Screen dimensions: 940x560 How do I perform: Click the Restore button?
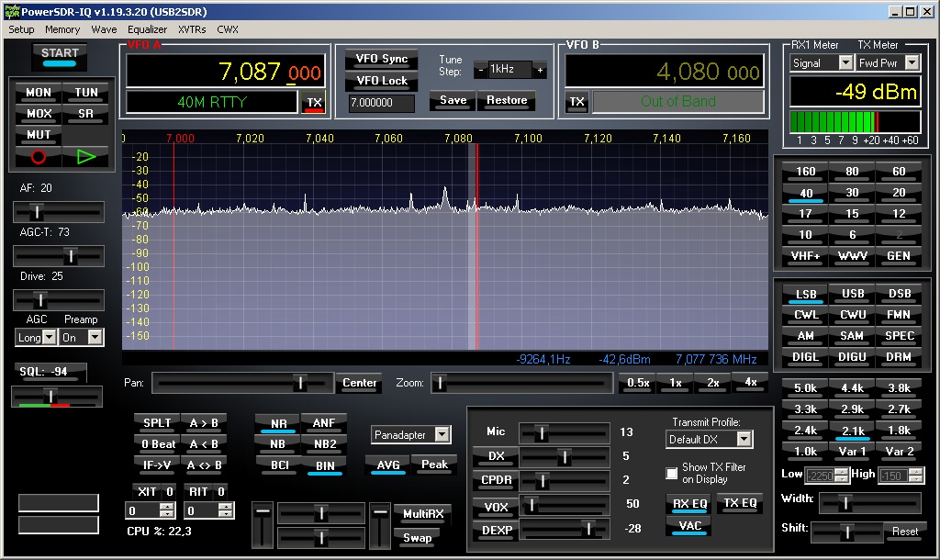tap(507, 101)
